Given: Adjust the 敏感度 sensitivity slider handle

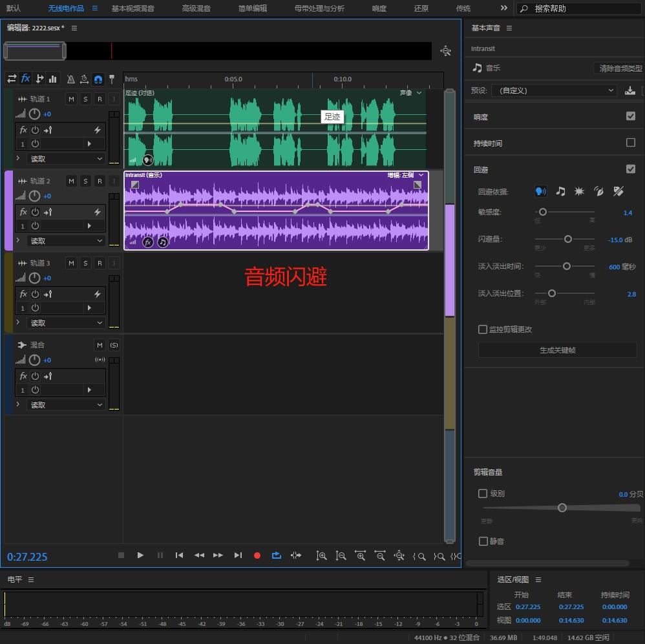Looking at the screenshot, I should click(543, 212).
